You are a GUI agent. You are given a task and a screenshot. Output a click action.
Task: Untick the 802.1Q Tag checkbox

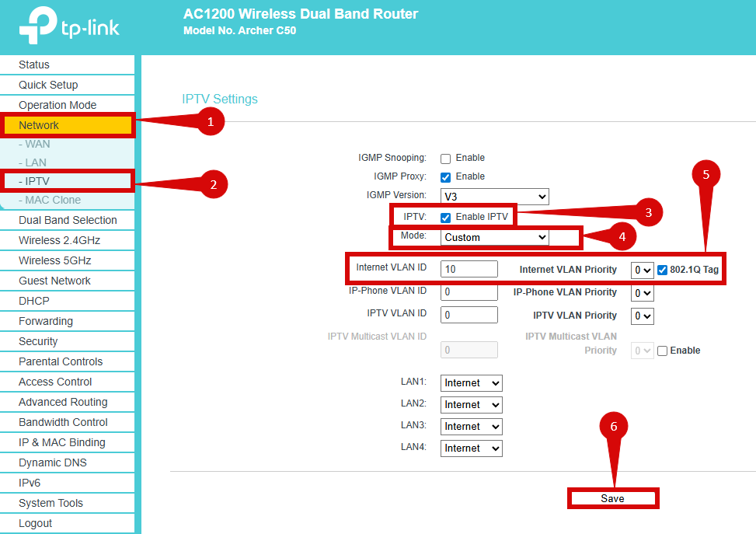coord(662,270)
